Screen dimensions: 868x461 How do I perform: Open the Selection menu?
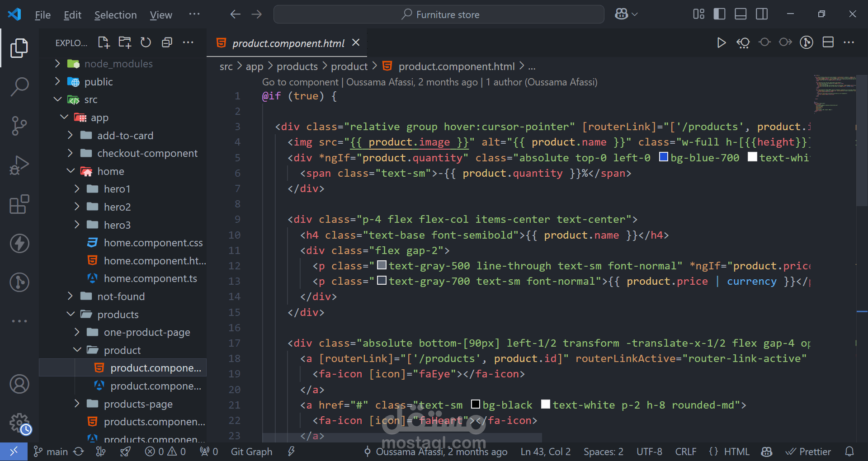[115, 15]
